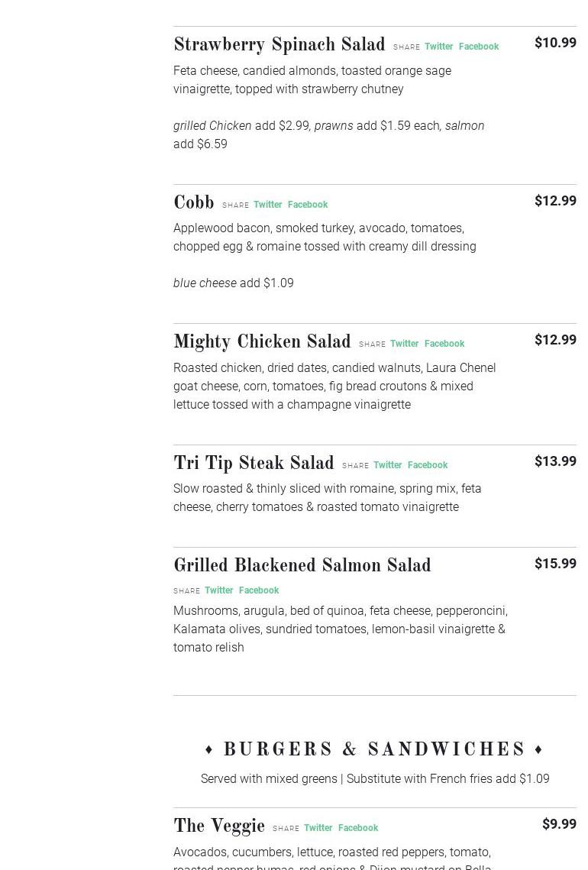Click the Cobb salad heading
Image resolution: width=588 pixels, height=870 pixels.
tap(193, 203)
